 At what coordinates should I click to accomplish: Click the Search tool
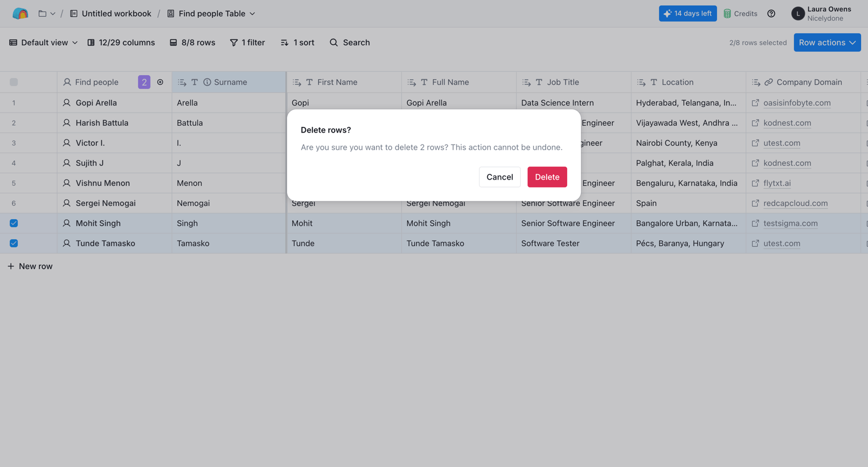point(350,42)
